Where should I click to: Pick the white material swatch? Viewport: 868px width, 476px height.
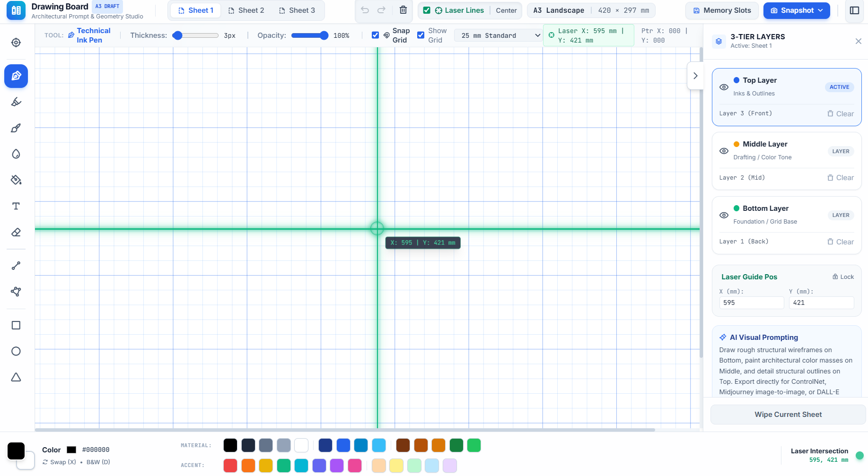coord(301,445)
